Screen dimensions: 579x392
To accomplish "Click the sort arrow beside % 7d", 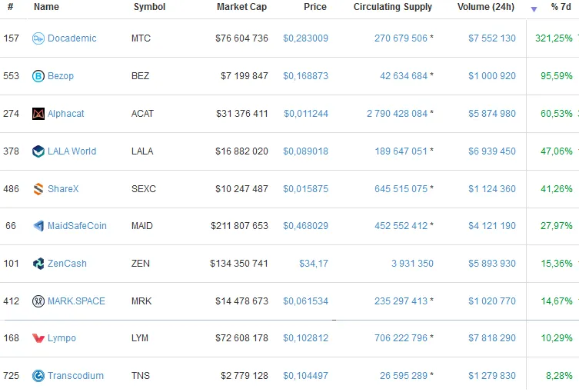I will point(534,9).
